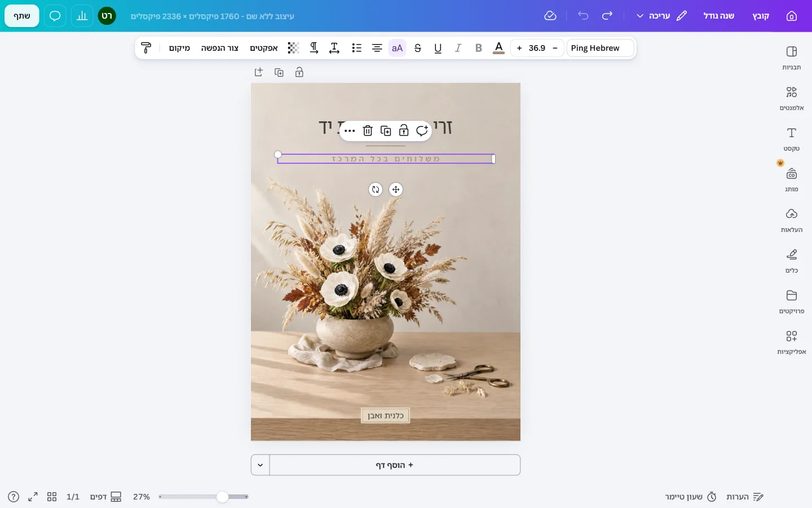812x508 pixels.
Task: Click the copy style paint roller icon
Action: (x=146, y=48)
